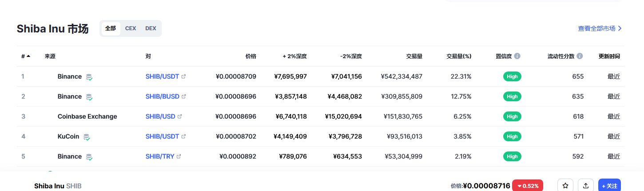
Task: Click the ¥0.00008716 price in bottom bar
Action: 486,186
